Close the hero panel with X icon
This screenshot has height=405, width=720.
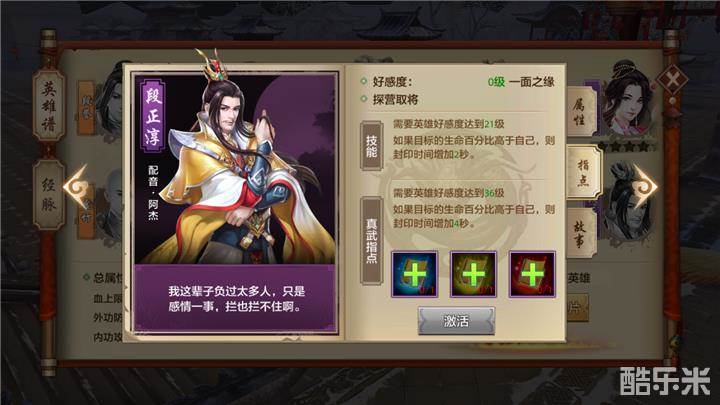672,80
